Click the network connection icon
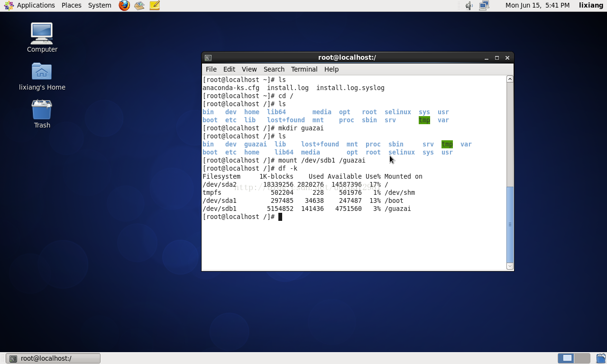 coord(484,5)
